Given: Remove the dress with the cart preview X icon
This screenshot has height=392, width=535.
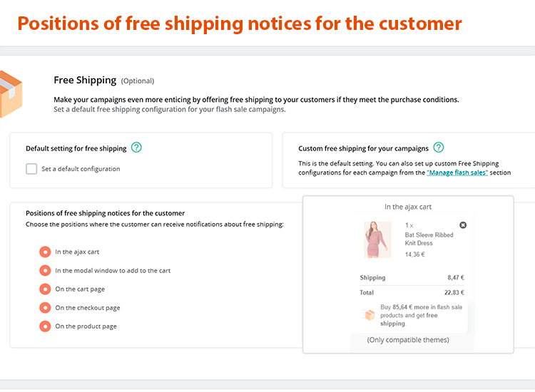Looking at the screenshot, I should click(x=463, y=225).
